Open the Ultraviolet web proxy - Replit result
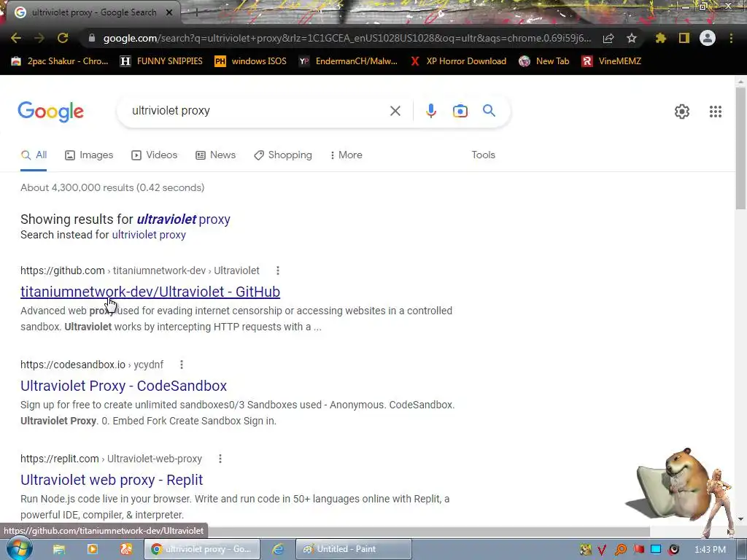Image resolution: width=747 pixels, height=560 pixels. click(x=112, y=480)
